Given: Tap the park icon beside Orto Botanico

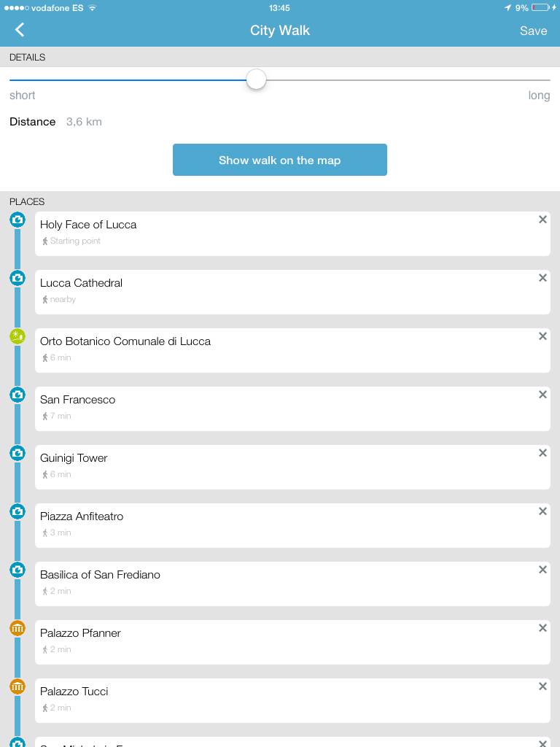Looking at the screenshot, I should (x=17, y=336).
